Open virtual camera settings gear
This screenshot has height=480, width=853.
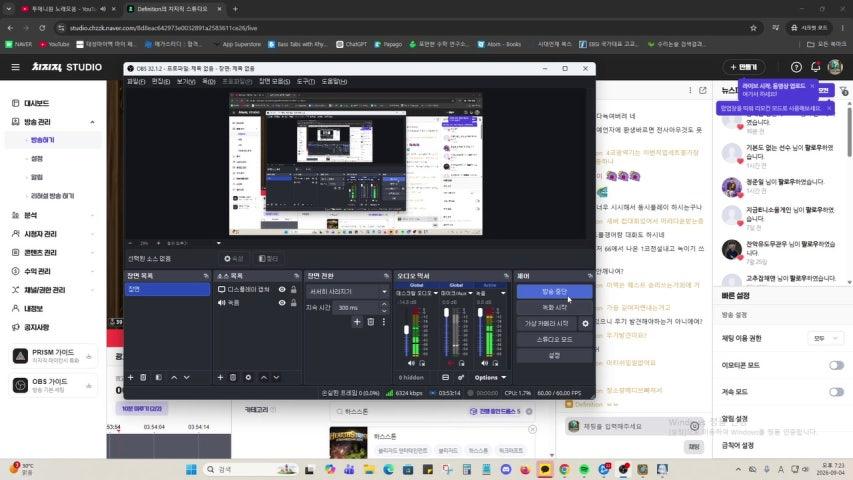click(585, 323)
